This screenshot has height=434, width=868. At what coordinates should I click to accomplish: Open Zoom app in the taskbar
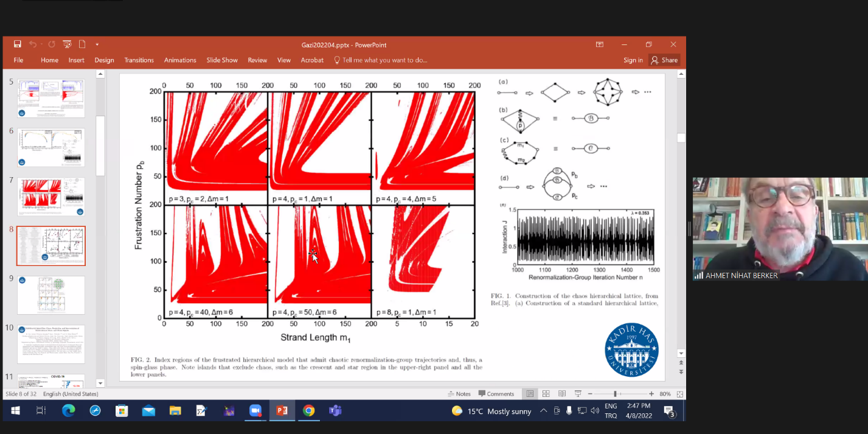tap(255, 411)
